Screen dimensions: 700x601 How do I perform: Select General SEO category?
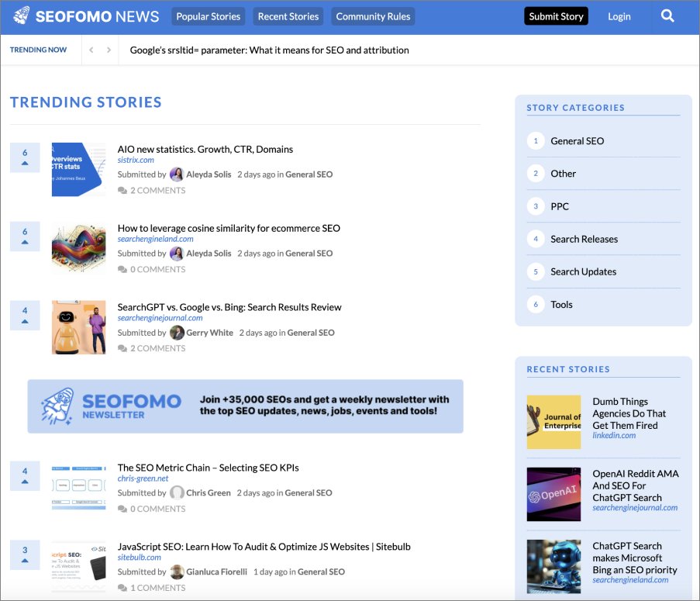pyautogui.click(x=578, y=141)
